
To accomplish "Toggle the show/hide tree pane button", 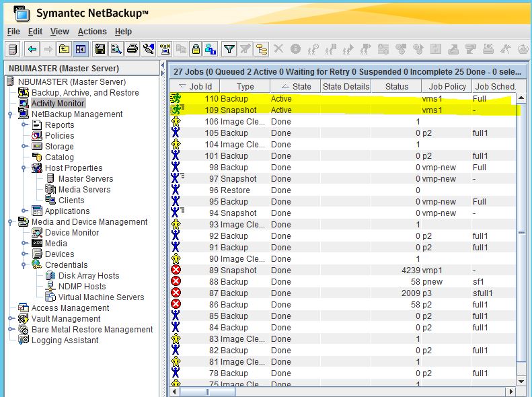I will click(x=81, y=50).
